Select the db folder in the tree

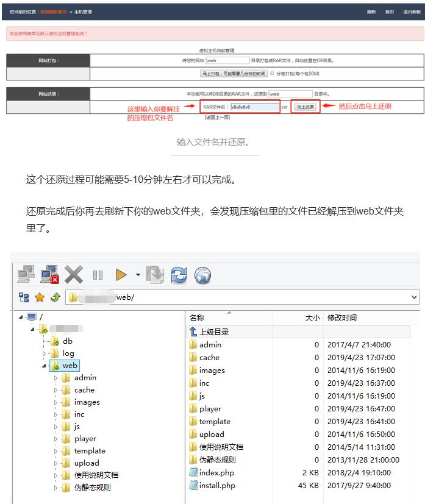click(68, 341)
